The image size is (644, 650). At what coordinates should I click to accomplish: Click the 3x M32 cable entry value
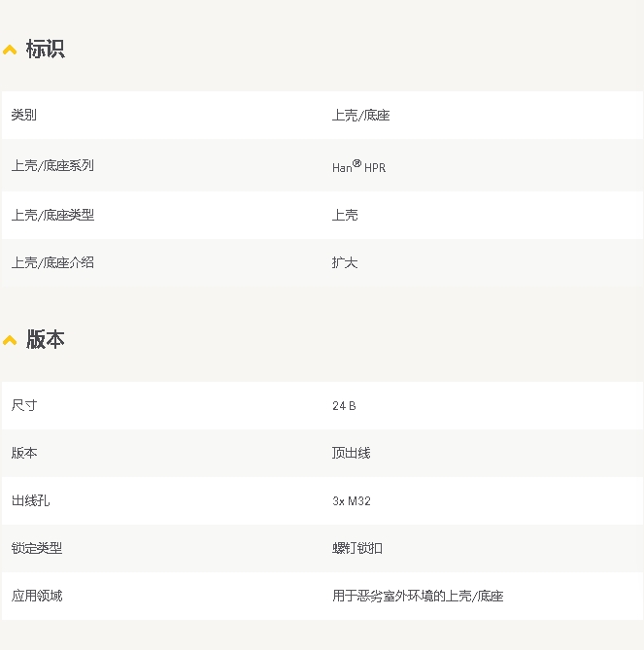351,501
